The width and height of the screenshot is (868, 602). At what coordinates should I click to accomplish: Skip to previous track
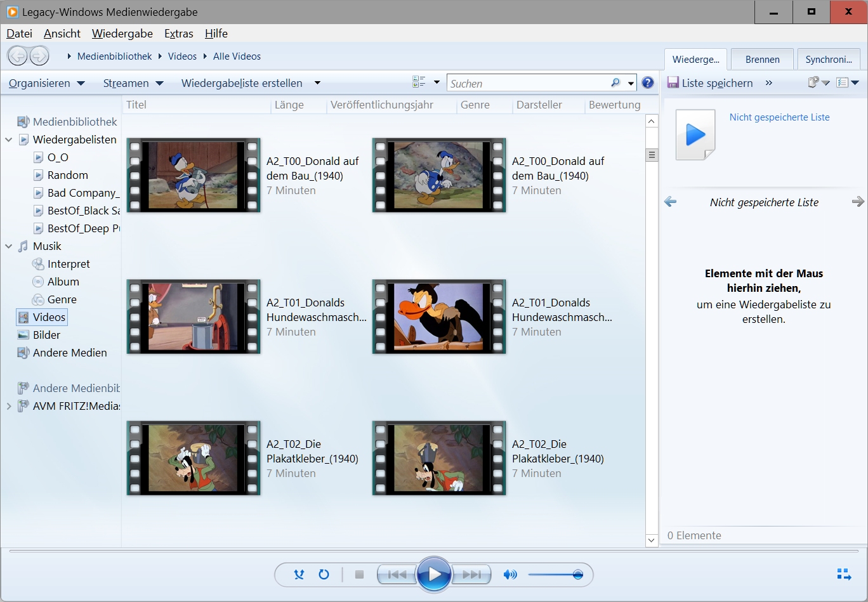pyautogui.click(x=397, y=575)
